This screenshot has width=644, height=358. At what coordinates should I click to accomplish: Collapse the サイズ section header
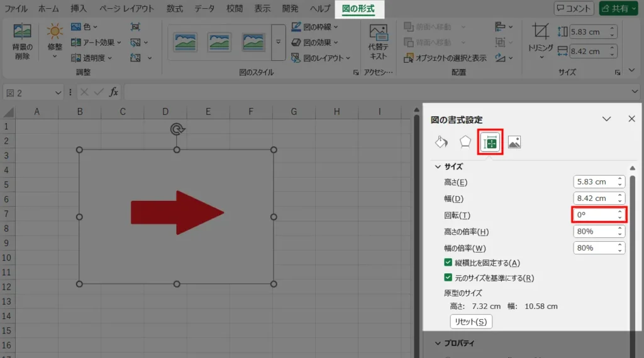pyautogui.click(x=449, y=166)
